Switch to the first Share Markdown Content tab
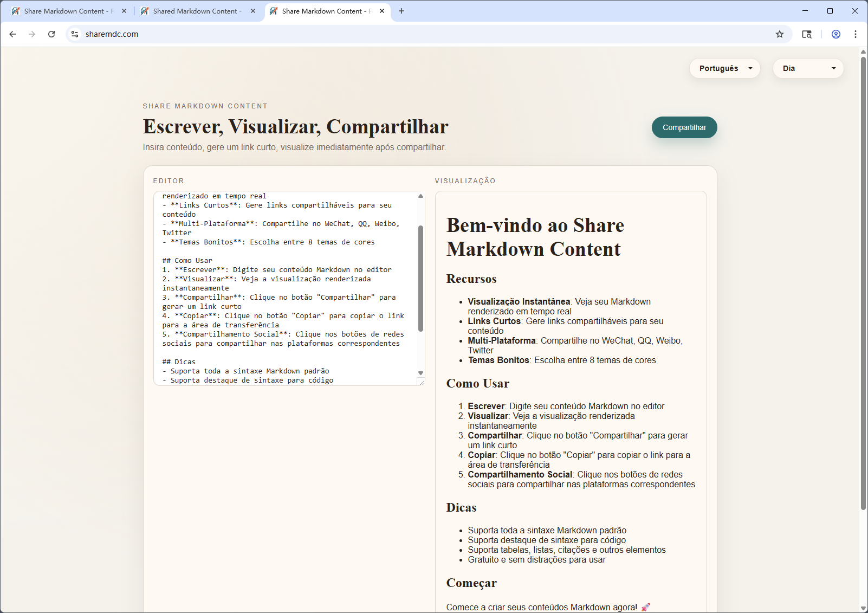The width and height of the screenshot is (868, 613). pyautogui.click(x=65, y=11)
